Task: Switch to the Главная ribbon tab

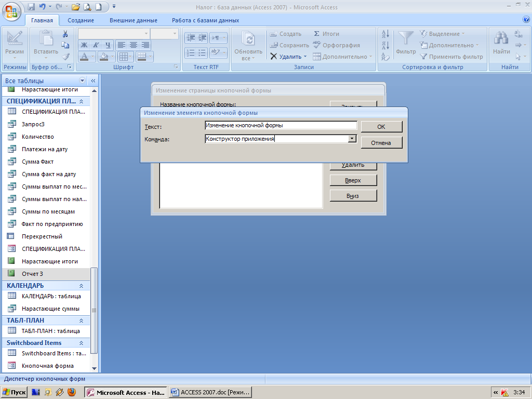Action: [42, 20]
